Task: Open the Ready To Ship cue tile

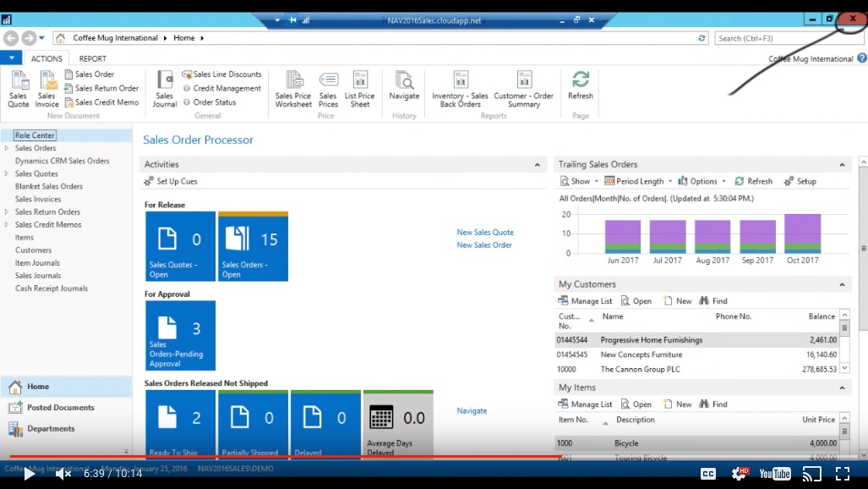Action: point(181,424)
